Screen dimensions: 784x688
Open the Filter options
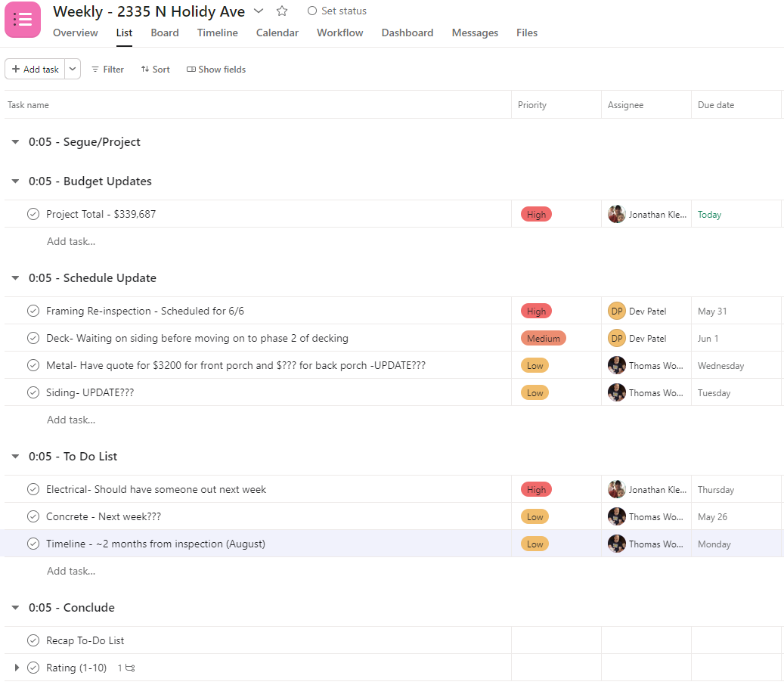click(x=107, y=70)
